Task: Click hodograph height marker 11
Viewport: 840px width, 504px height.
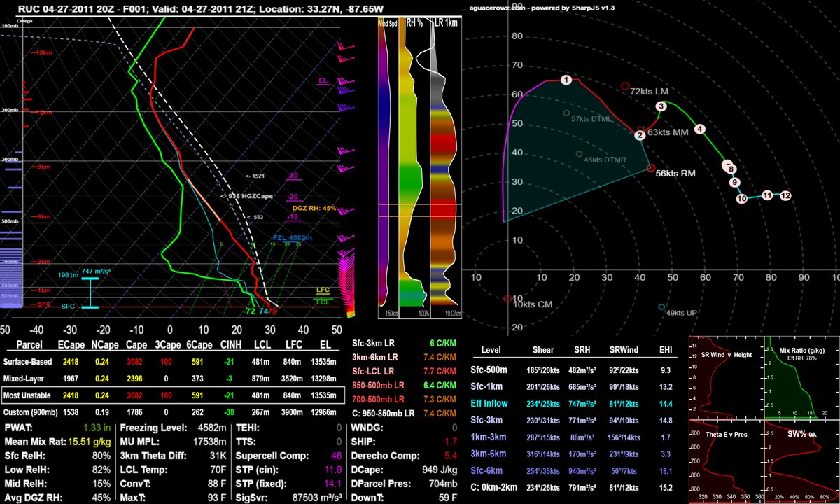Action: coord(767,195)
